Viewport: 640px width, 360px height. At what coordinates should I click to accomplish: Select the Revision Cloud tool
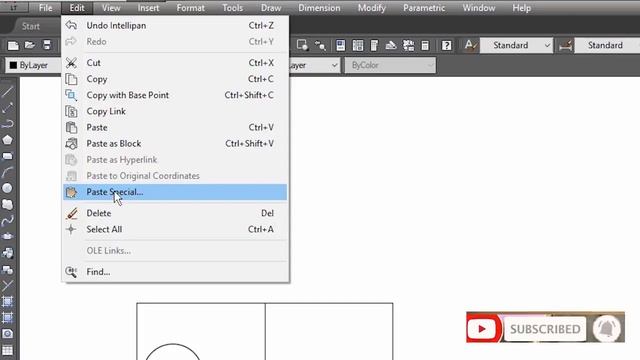(7, 204)
